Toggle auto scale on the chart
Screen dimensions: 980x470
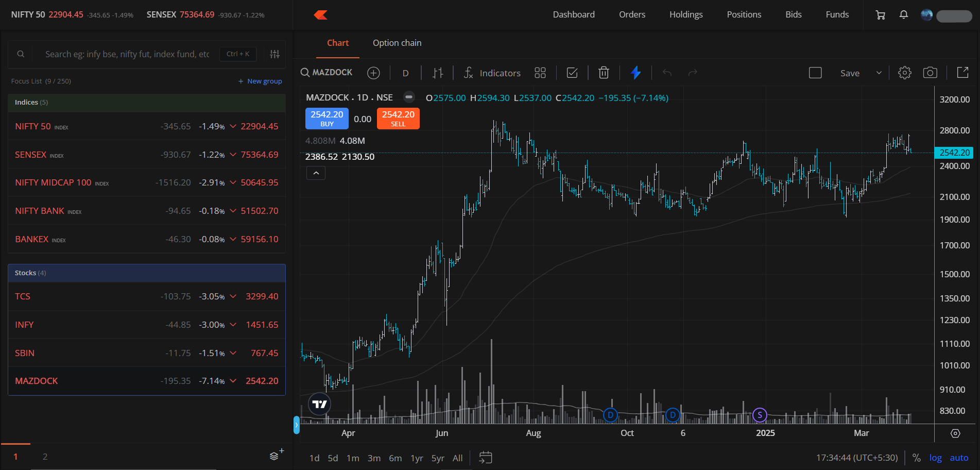(x=959, y=458)
